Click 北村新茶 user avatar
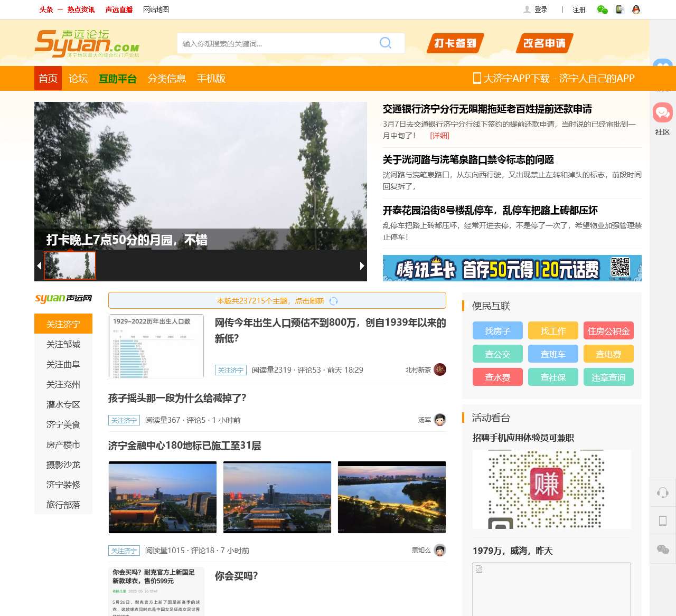Screen dimensions: 676x616 coord(440,369)
